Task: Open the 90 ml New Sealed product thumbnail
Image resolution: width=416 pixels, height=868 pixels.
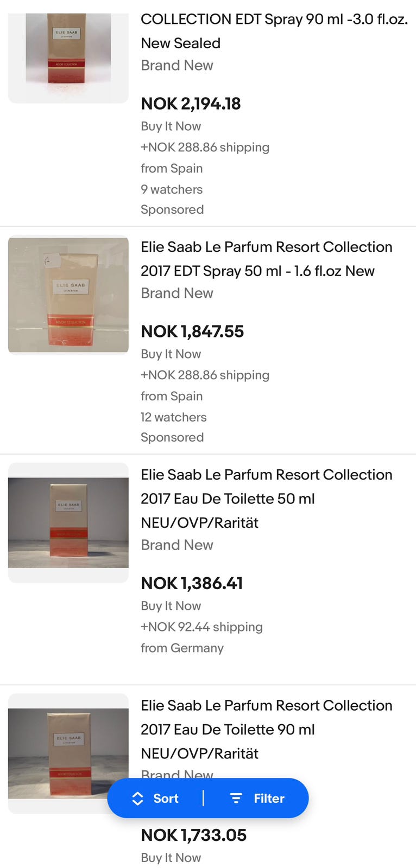Action: [x=68, y=52]
